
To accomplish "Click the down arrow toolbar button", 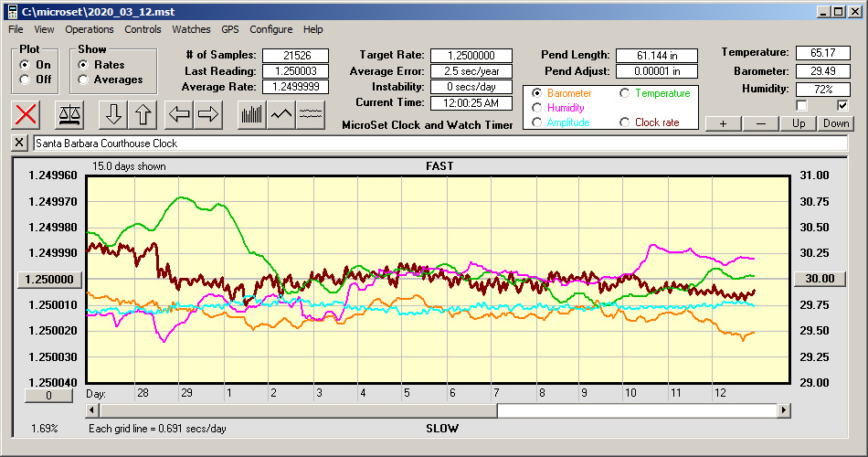I will pos(113,114).
